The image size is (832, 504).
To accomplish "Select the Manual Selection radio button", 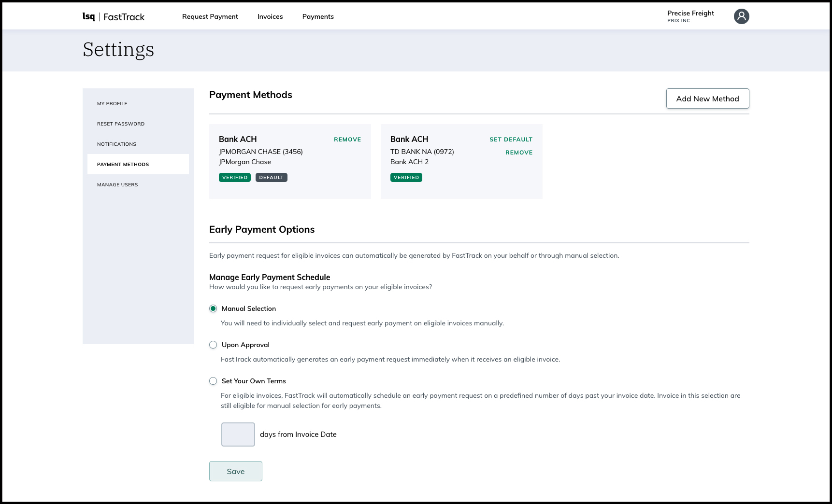I will pyautogui.click(x=213, y=308).
